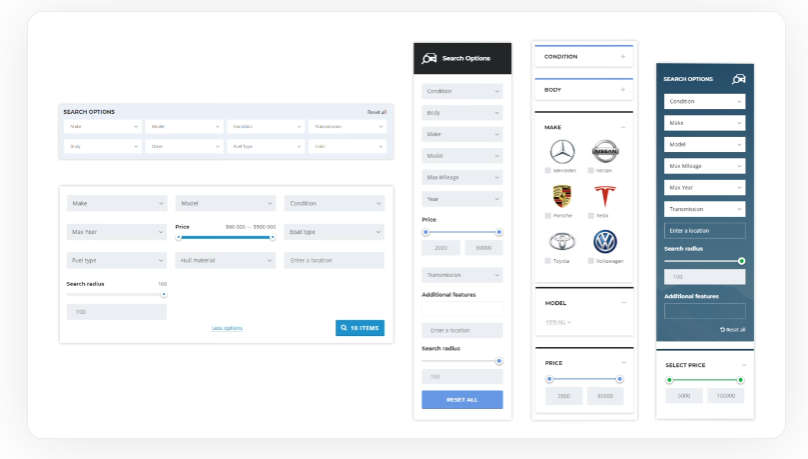The width and height of the screenshot is (808, 459).
Task: Open Model dropdown in large white search form
Action: click(226, 203)
